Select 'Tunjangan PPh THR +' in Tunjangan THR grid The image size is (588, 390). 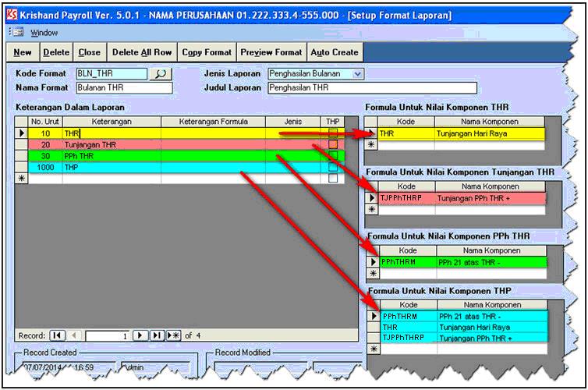(x=490, y=198)
